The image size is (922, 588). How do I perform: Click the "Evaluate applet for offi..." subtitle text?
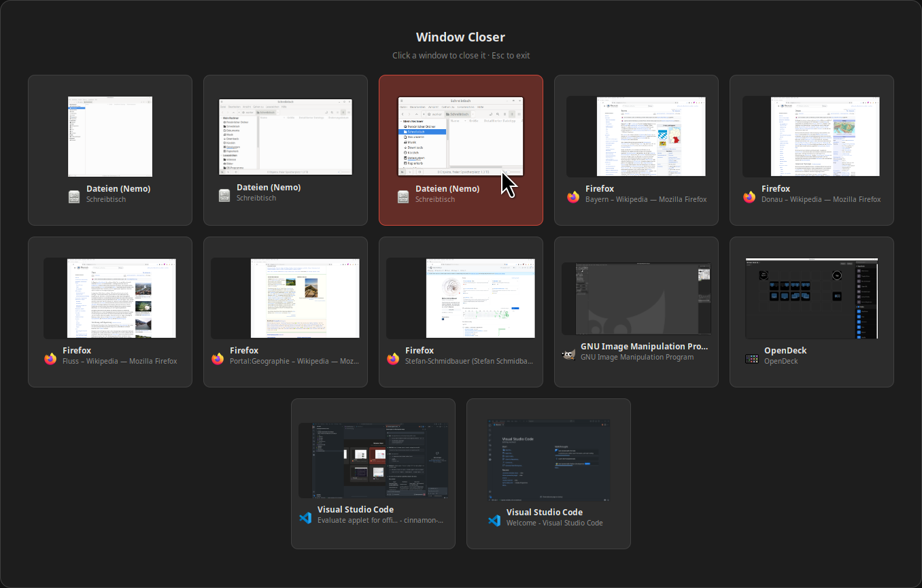[x=380, y=521]
